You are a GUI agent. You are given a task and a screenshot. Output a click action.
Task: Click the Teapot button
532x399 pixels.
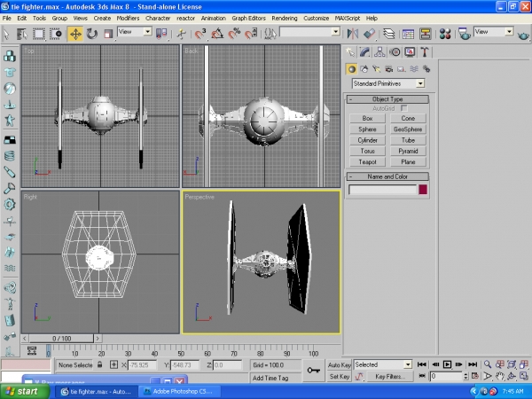point(367,162)
